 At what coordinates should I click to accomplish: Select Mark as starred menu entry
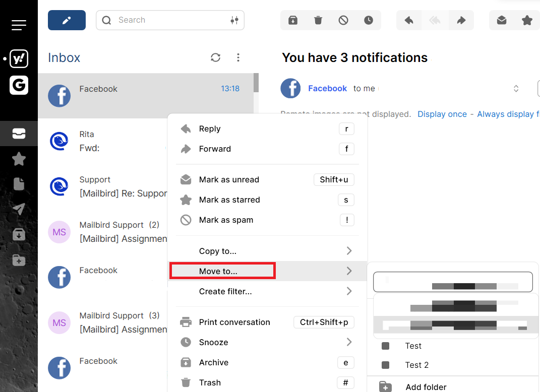pyautogui.click(x=267, y=200)
